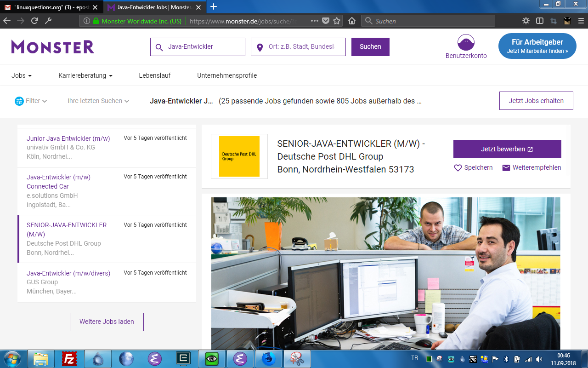Screen dimensions: 588x368
Task: Save page to Pocket icon
Action: [x=326, y=21]
